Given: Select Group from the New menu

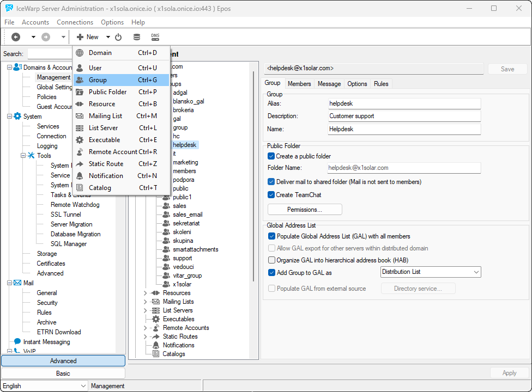Looking at the screenshot, I should [121, 80].
